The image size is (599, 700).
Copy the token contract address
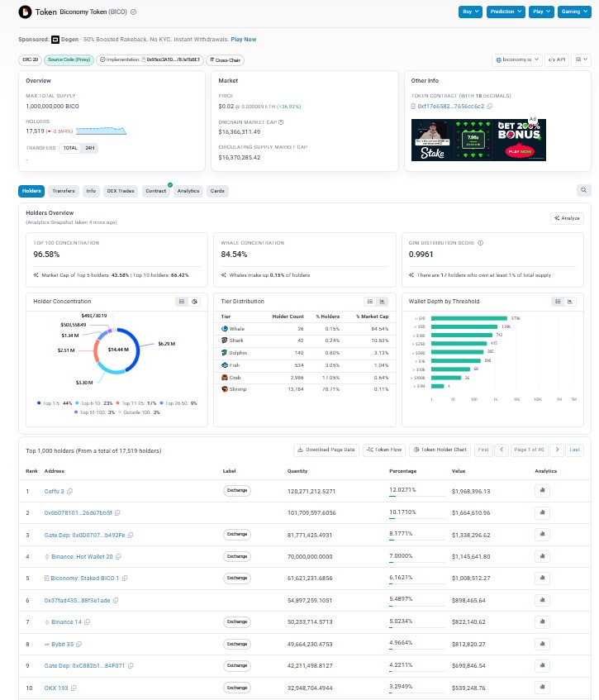point(490,107)
